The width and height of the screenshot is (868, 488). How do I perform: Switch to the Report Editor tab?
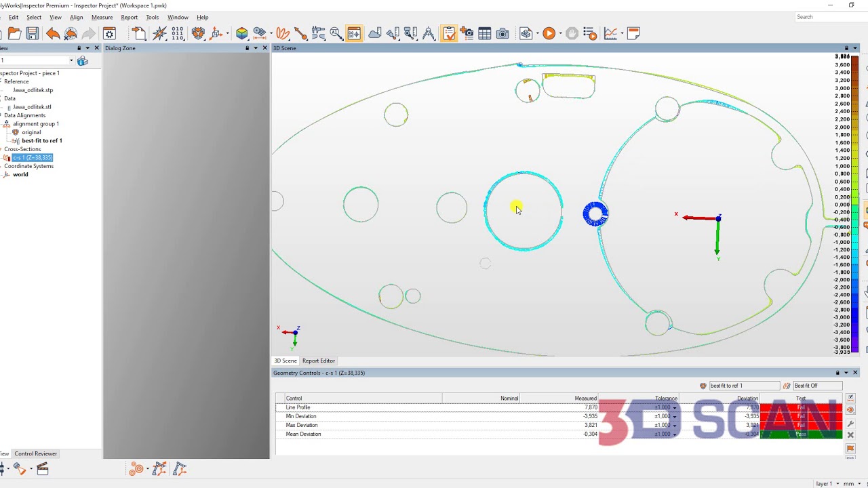click(x=318, y=361)
